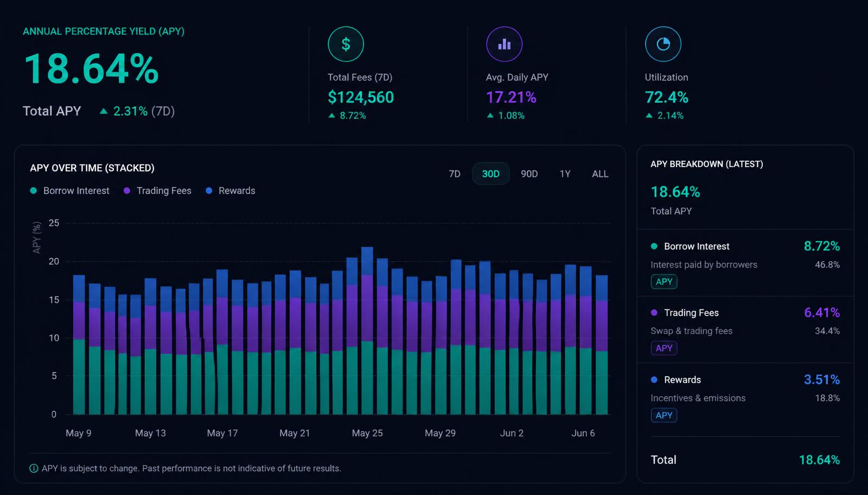Toggle Trading Fees series in chart legend
The image size is (868, 495).
(x=157, y=191)
